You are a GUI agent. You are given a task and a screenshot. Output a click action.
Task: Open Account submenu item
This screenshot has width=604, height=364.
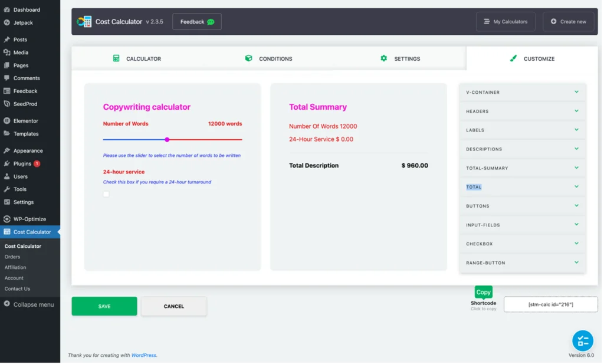tap(14, 278)
